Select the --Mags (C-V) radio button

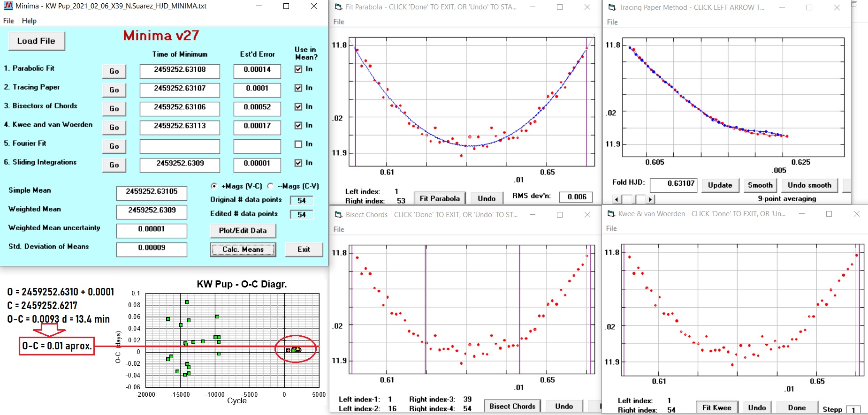point(271,186)
